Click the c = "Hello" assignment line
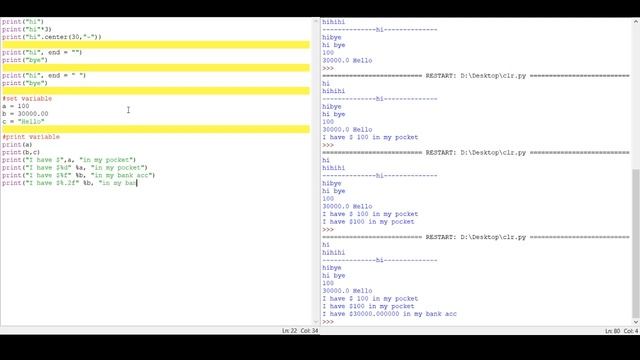Image resolution: width=640 pixels, height=360 pixels. pos(23,122)
